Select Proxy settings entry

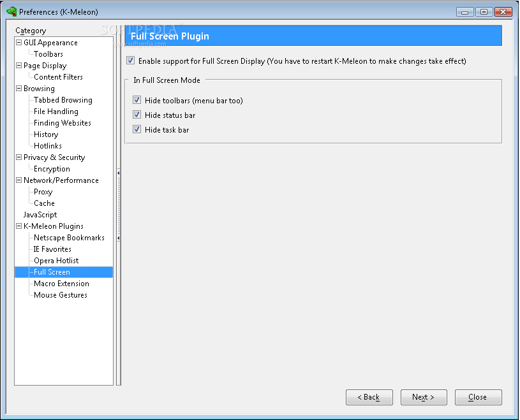coord(43,192)
